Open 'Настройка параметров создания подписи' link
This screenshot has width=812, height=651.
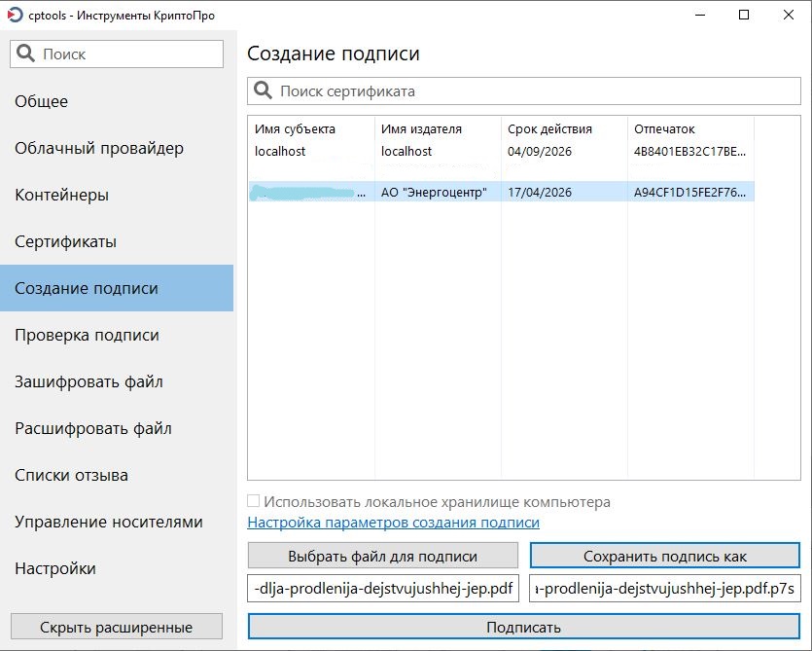(x=393, y=523)
